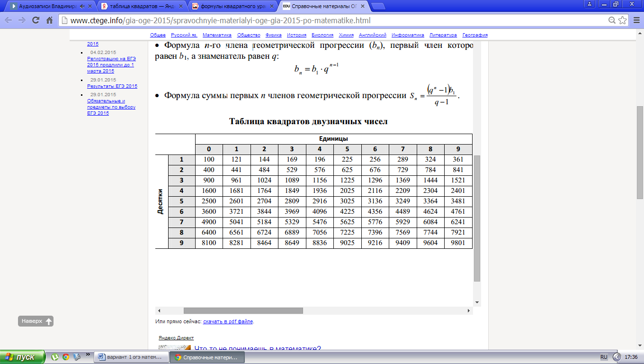This screenshot has height=364, width=644.
Task: Open the Общество subject link
Action: tap(249, 35)
